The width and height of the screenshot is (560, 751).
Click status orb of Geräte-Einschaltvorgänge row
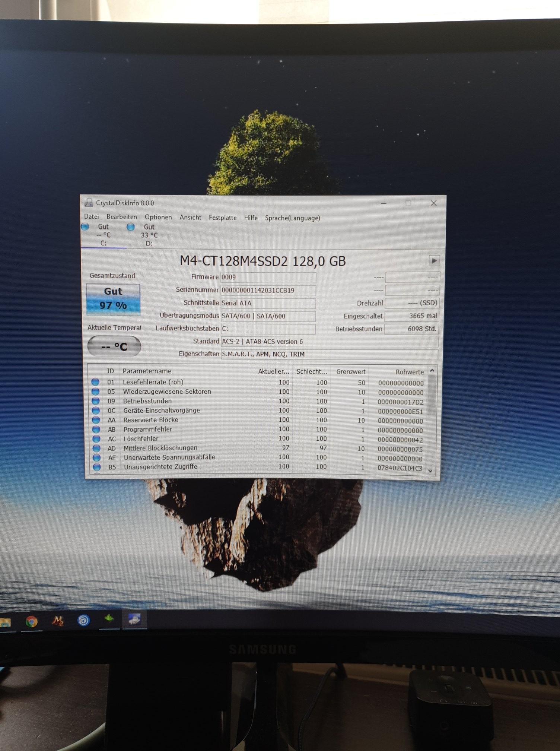[96, 410]
